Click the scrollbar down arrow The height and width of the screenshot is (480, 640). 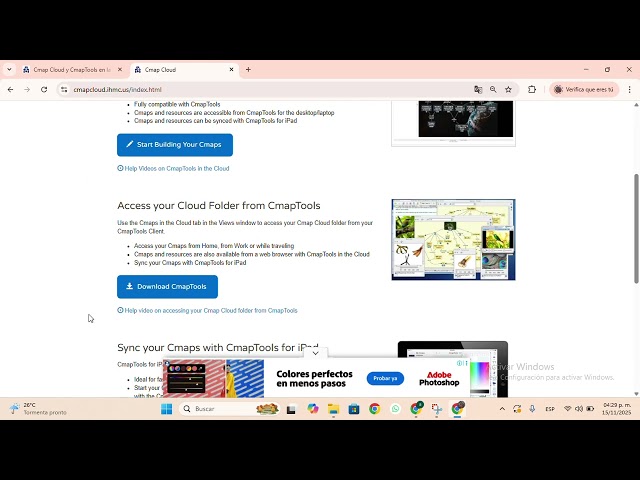(636, 394)
